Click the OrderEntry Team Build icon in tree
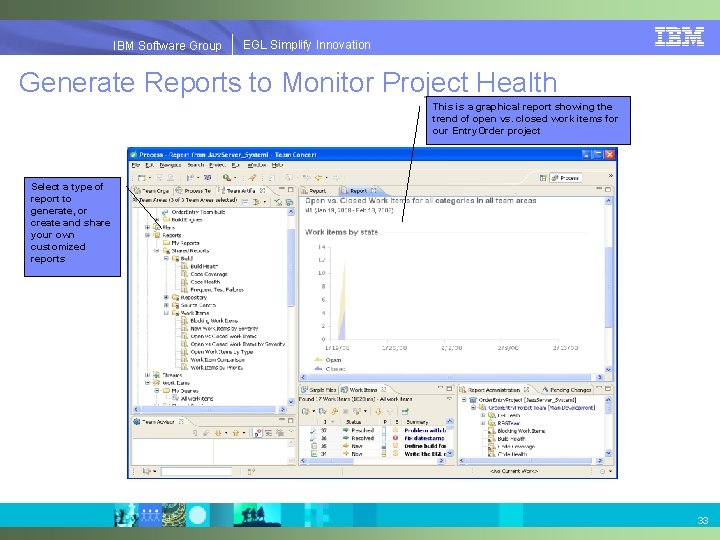This screenshot has height=540, width=720. (x=165, y=212)
